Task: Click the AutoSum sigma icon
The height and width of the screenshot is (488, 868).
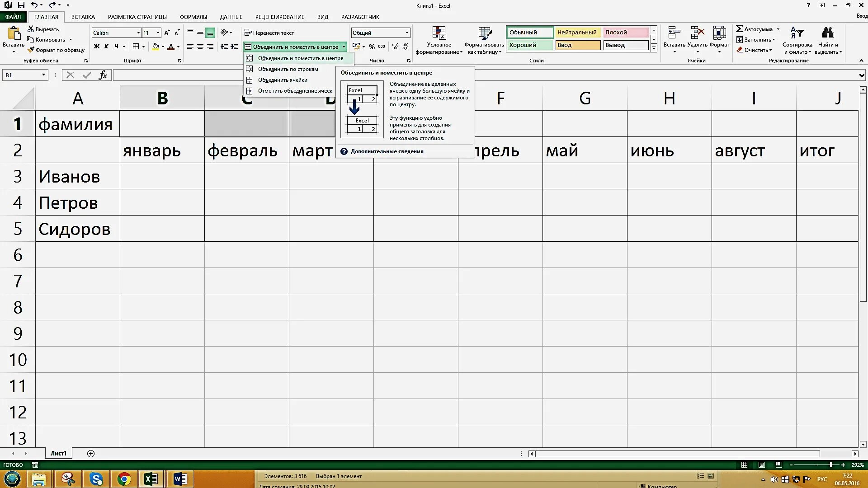Action: (x=740, y=29)
